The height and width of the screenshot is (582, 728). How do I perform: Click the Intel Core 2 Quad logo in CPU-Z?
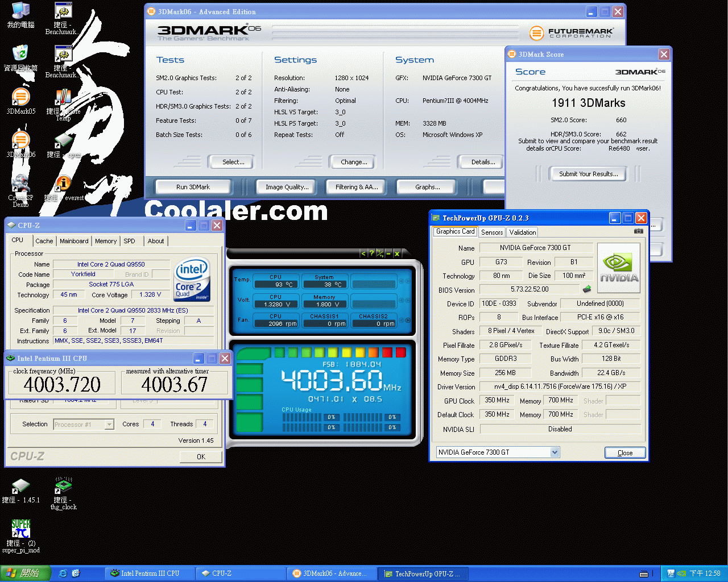192,279
